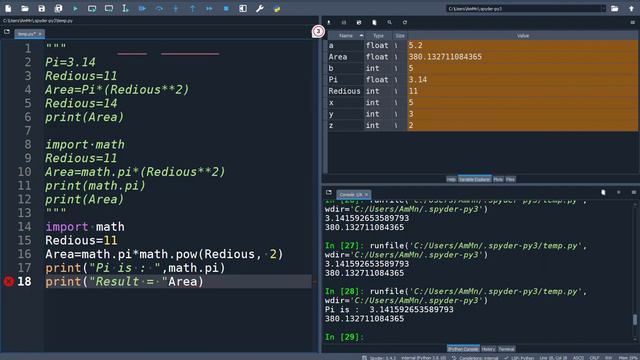
Task: Execute the current debug line (step over)
Action: (159, 8)
